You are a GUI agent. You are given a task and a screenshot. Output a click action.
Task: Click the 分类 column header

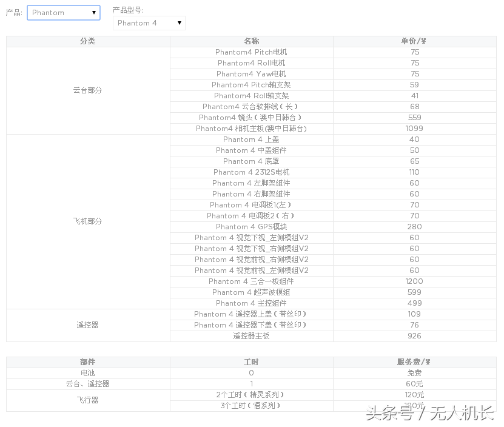[x=88, y=41]
